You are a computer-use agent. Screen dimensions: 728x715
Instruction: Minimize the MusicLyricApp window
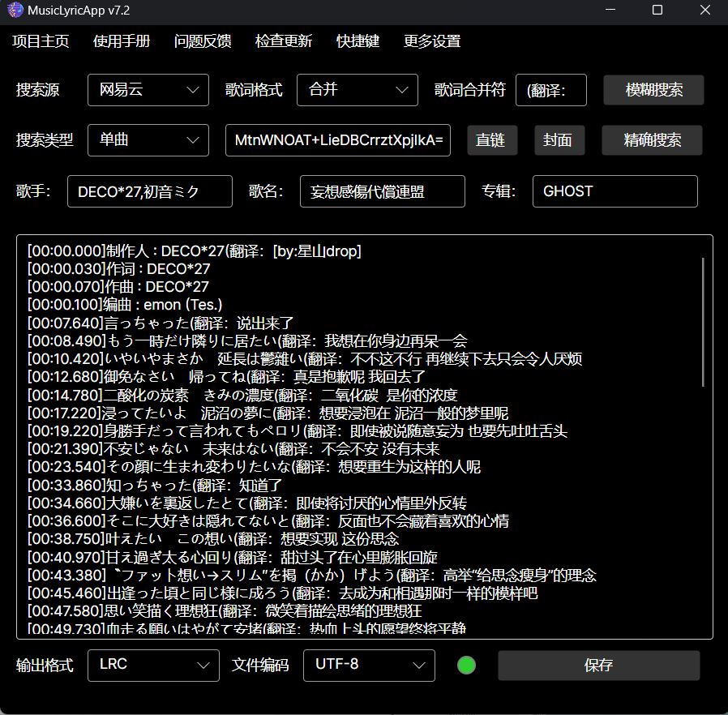tap(610, 10)
